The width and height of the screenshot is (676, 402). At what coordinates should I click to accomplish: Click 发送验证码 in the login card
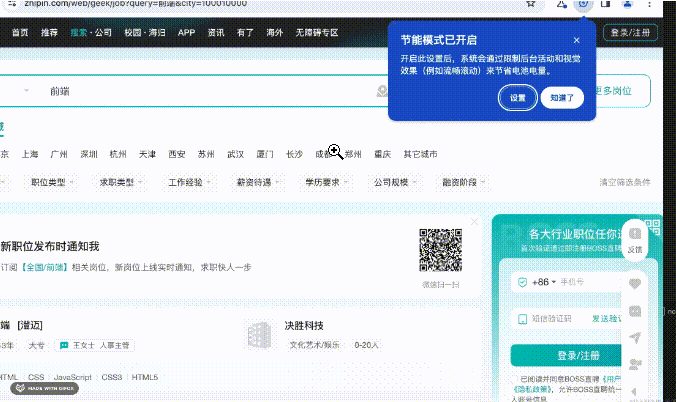pos(606,319)
